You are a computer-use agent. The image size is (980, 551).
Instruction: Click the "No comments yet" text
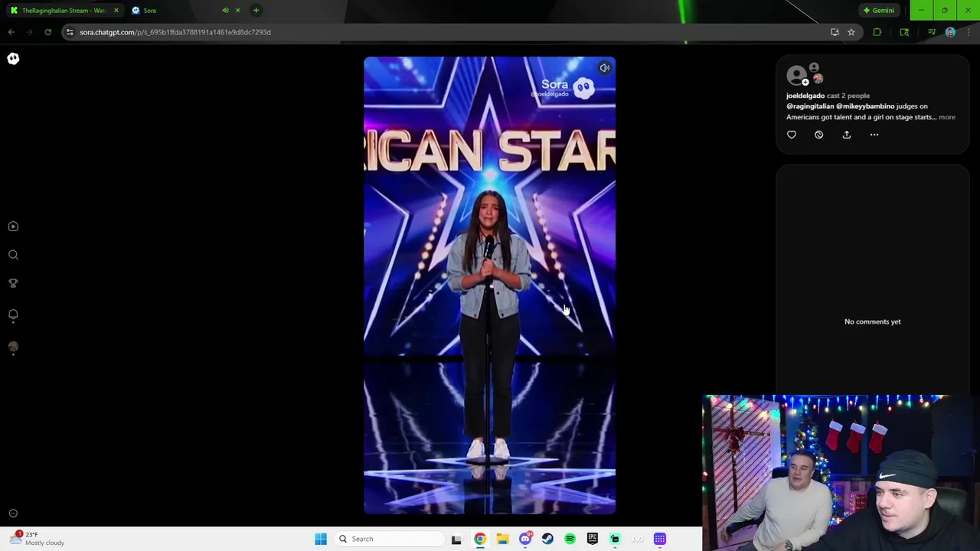click(x=873, y=321)
